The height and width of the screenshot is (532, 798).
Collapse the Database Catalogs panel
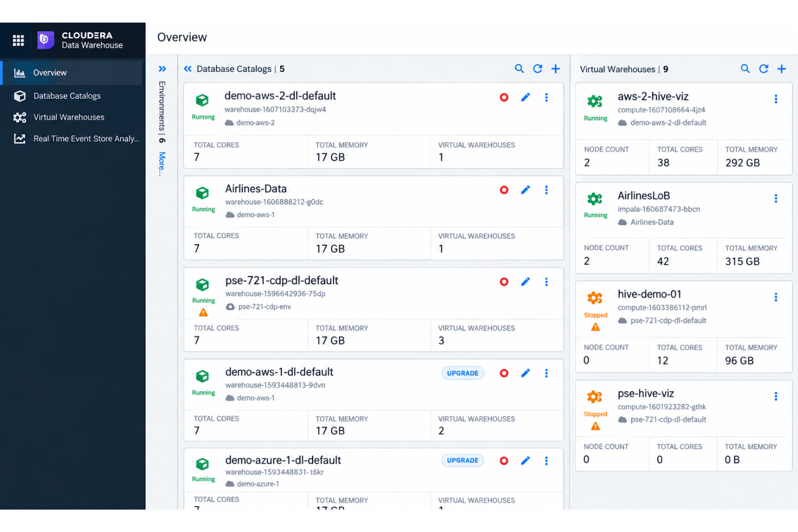[x=188, y=69]
